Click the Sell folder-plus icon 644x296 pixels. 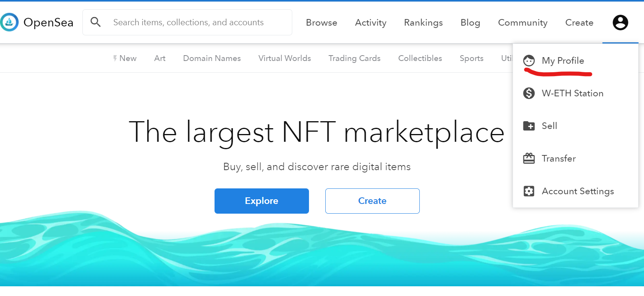(x=529, y=126)
